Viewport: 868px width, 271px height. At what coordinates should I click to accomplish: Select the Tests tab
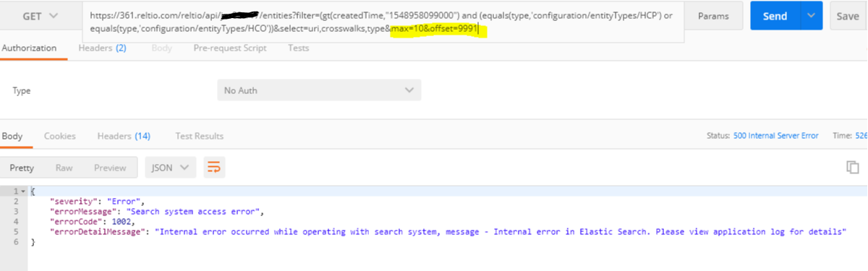point(299,48)
